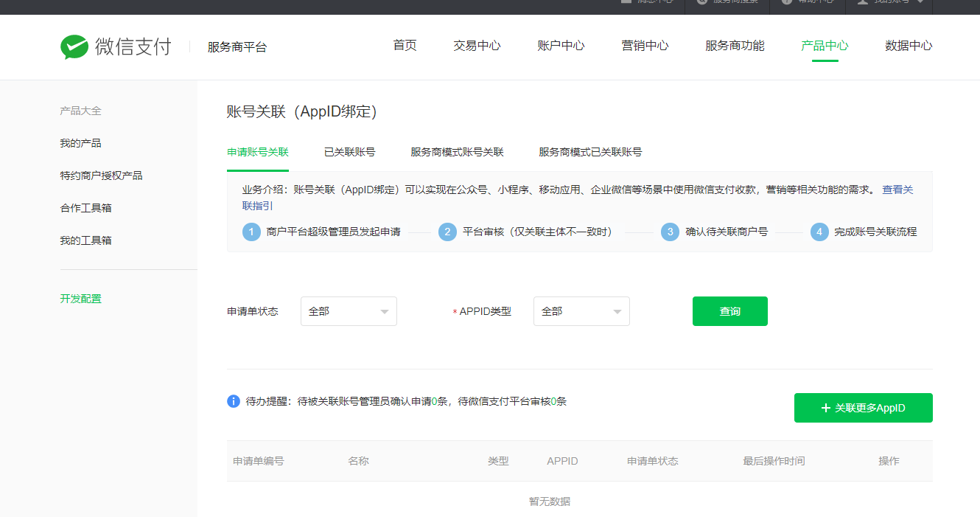980x517 pixels.
Task: Select 特约商户授权产品 in the sidebar
Action: (x=101, y=176)
